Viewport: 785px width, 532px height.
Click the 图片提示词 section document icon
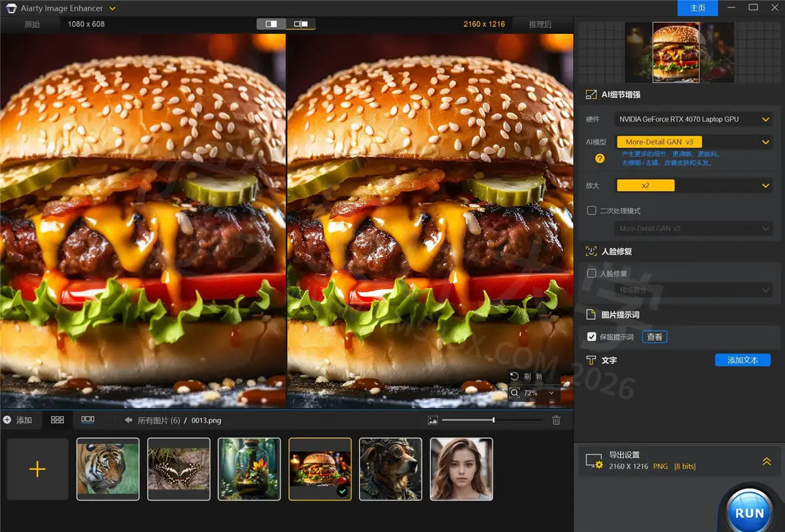pos(591,315)
